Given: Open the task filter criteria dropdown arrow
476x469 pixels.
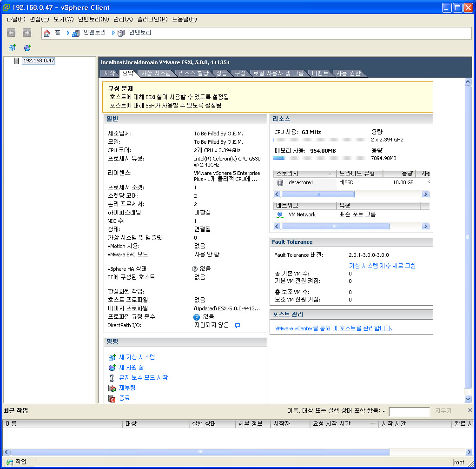Looking at the screenshot, I should point(383,411).
